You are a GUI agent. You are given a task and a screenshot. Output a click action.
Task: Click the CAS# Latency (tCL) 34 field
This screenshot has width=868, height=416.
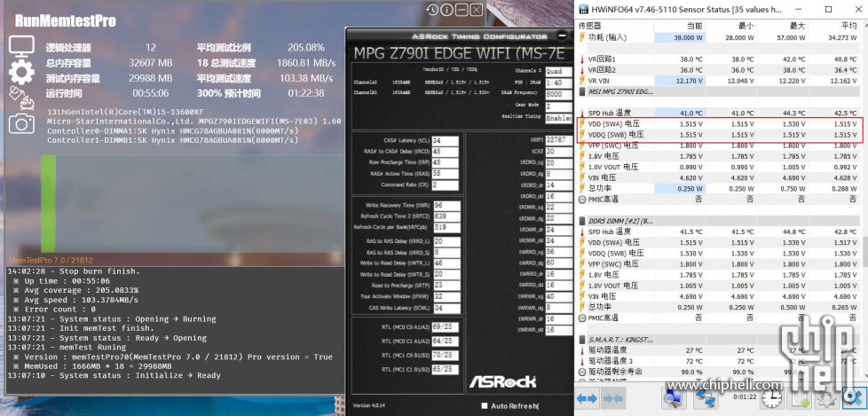point(445,140)
